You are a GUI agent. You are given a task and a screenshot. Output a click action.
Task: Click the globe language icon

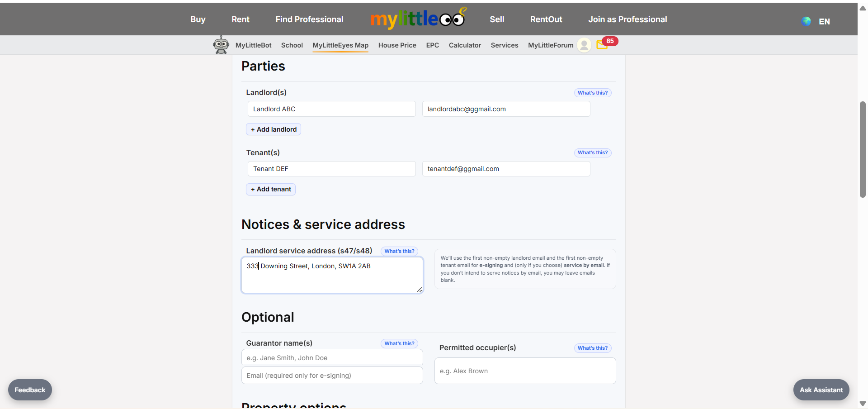[x=806, y=21]
